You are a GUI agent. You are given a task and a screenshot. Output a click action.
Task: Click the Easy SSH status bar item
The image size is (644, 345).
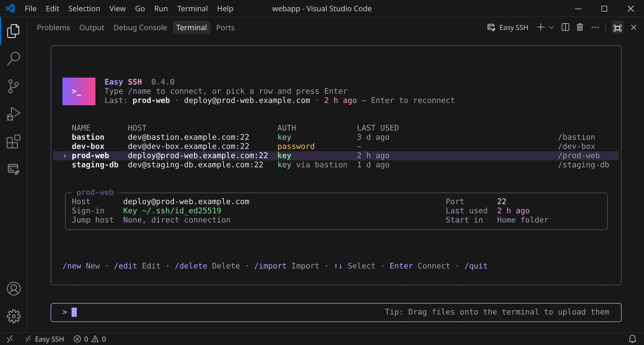coord(45,339)
